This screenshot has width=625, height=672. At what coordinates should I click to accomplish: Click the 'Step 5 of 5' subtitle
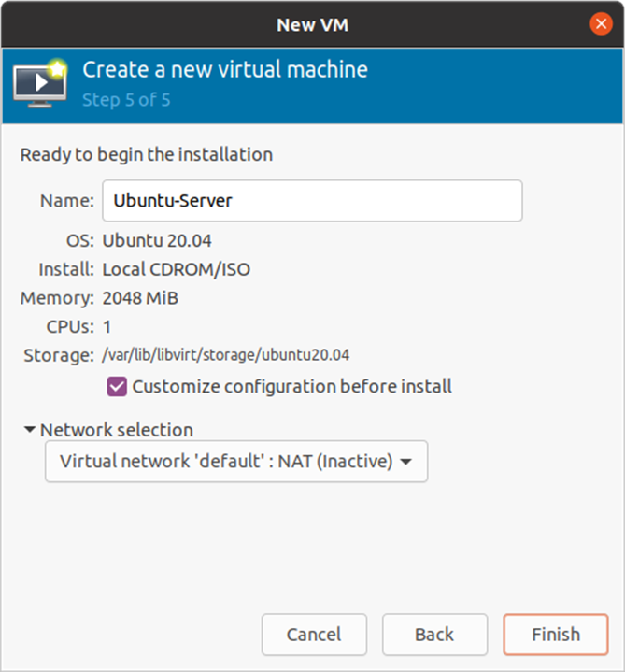click(126, 99)
